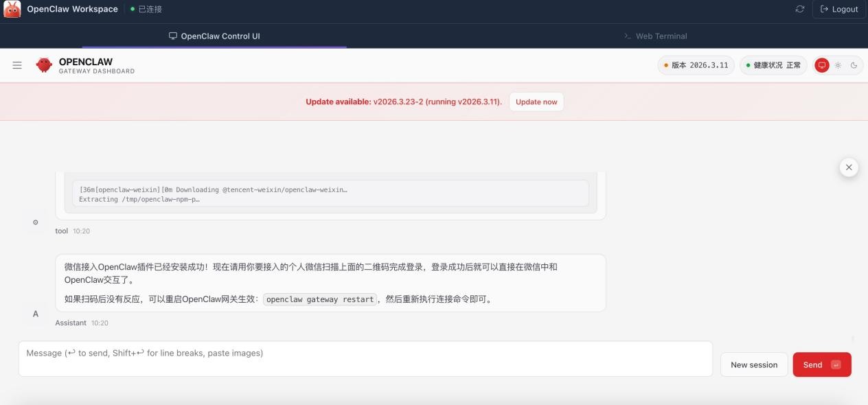Screen dimensions: 868x405
Task: Dismiss the panel with the round X button
Action: (849, 167)
